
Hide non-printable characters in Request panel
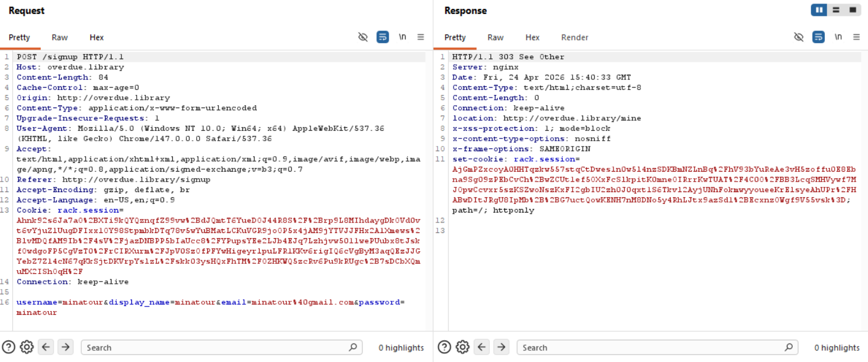[363, 37]
